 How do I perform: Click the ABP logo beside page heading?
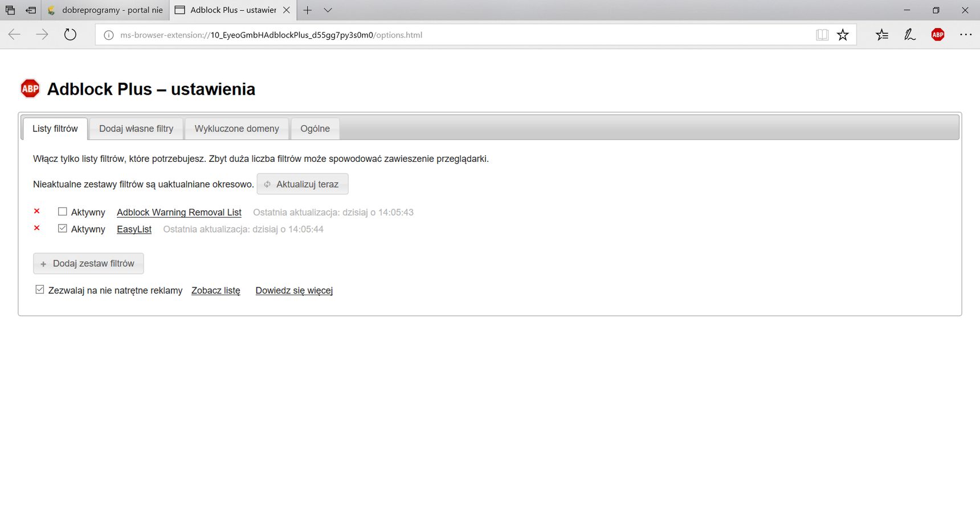pyautogui.click(x=30, y=88)
